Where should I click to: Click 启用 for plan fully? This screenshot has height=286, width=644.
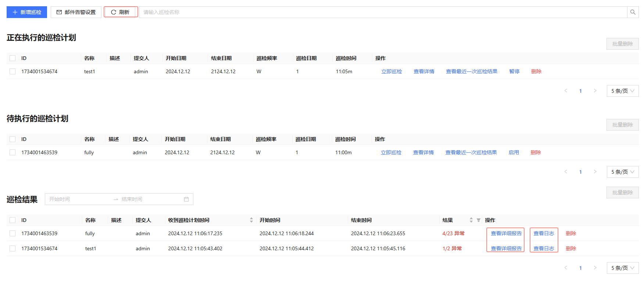514,152
